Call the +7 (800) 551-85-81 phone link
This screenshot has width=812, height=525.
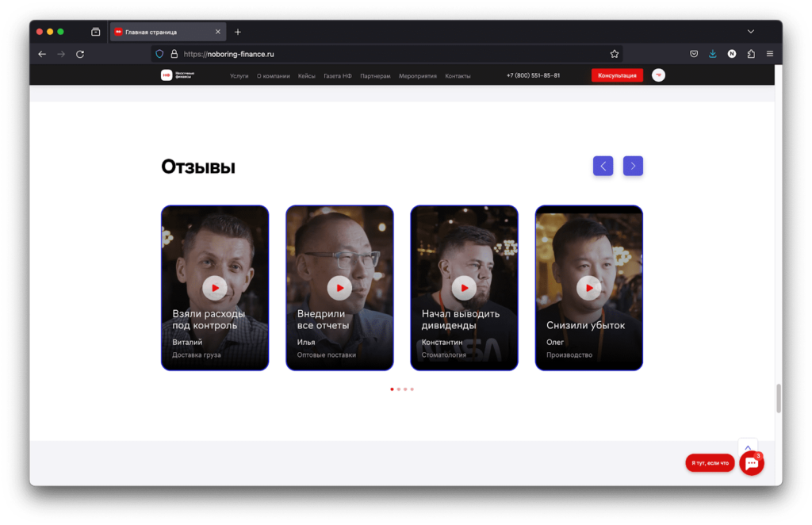(533, 76)
